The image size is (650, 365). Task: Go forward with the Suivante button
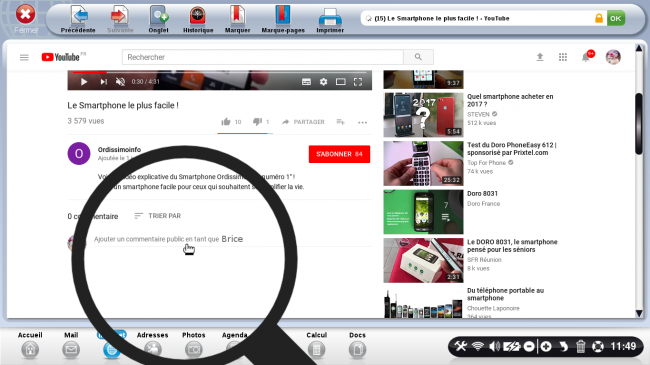[120, 19]
